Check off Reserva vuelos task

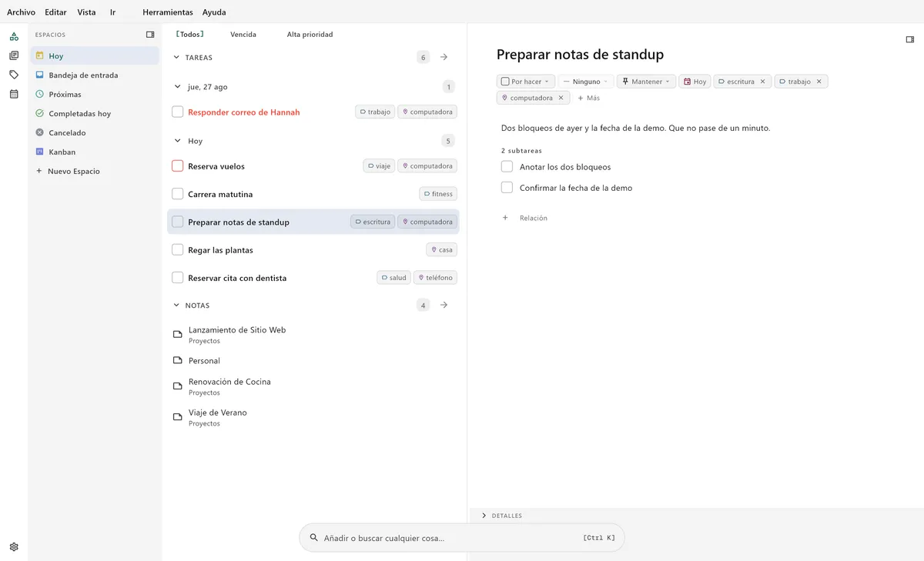[178, 166]
